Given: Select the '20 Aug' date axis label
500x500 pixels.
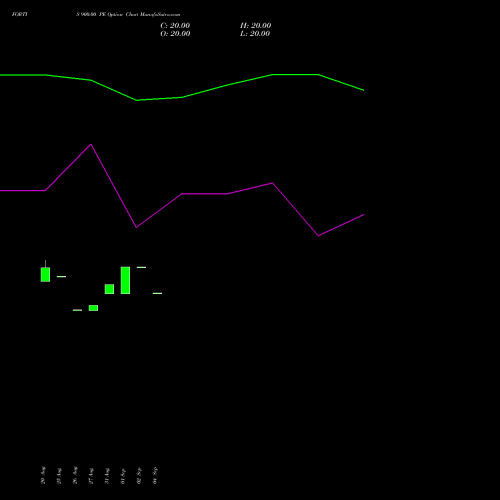Looking at the screenshot, I should pyautogui.click(x=43, y=475).
